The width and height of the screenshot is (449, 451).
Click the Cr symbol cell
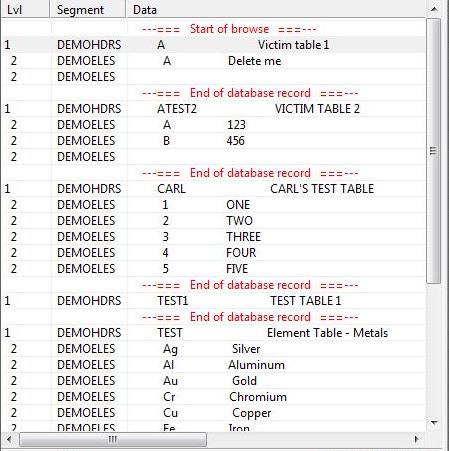tap(169, 397)
